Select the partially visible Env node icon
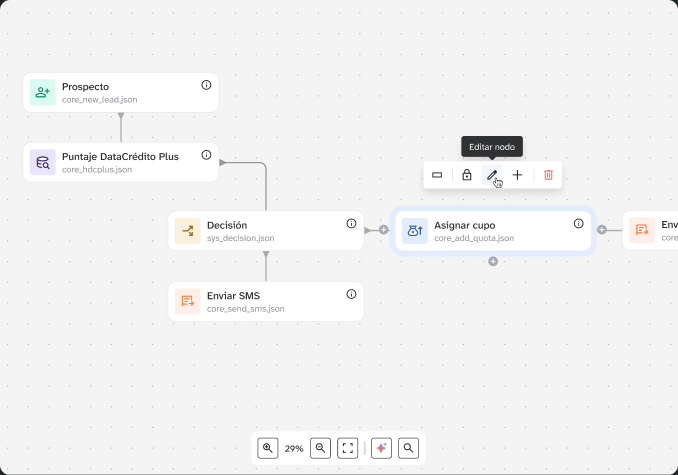This screenshot has height=475, width=678. click(x=642, y=230)
